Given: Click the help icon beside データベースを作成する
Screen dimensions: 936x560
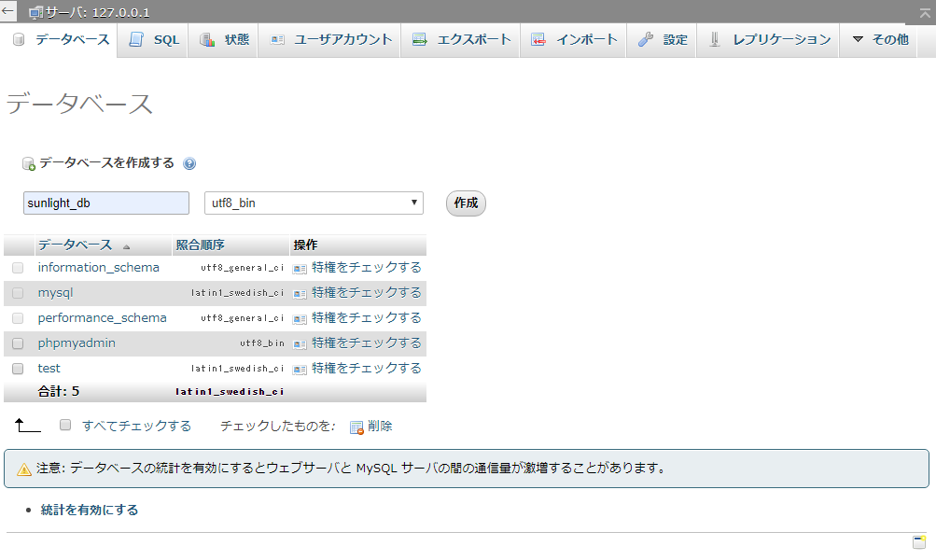Looking at the screenshot, I should (189, 163).
